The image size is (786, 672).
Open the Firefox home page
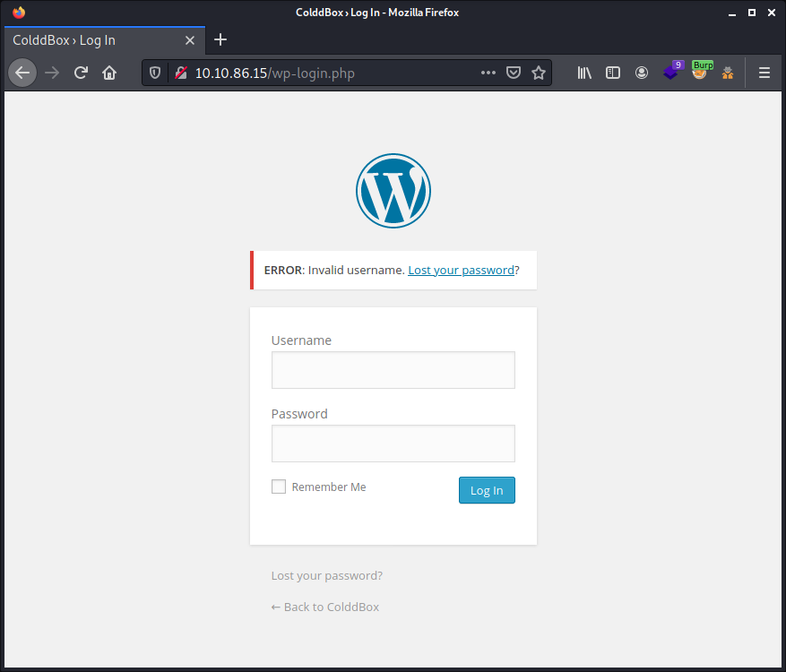(109, 73)
